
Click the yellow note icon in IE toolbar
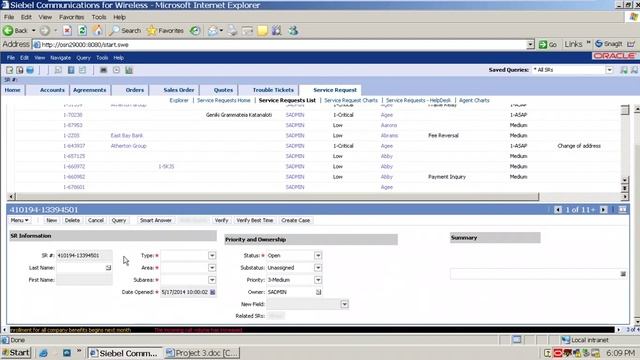click(262, 31)
